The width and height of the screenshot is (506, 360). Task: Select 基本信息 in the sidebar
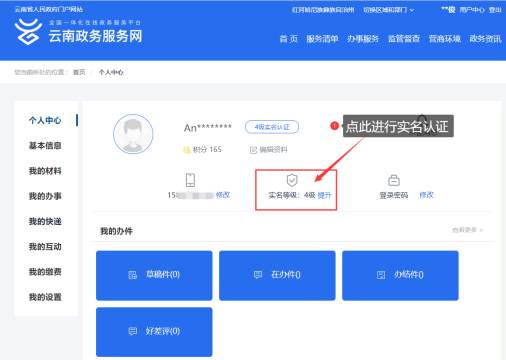click(x=45, y=146)
